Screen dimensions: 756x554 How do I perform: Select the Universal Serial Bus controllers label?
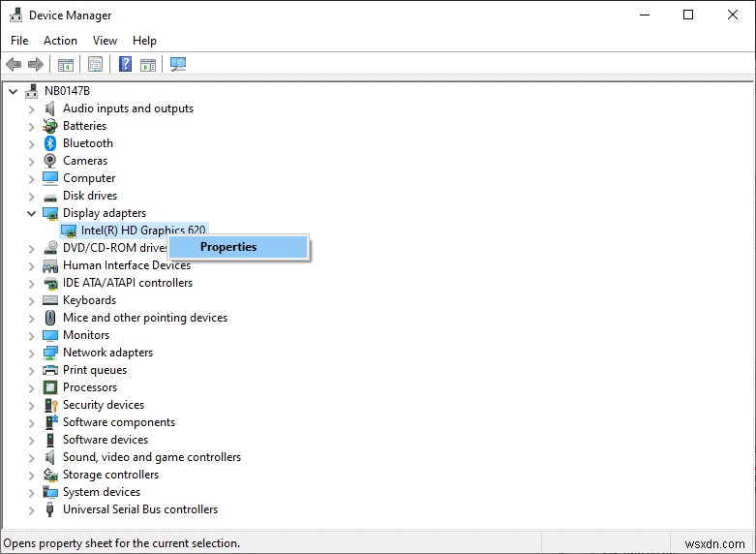140,509
